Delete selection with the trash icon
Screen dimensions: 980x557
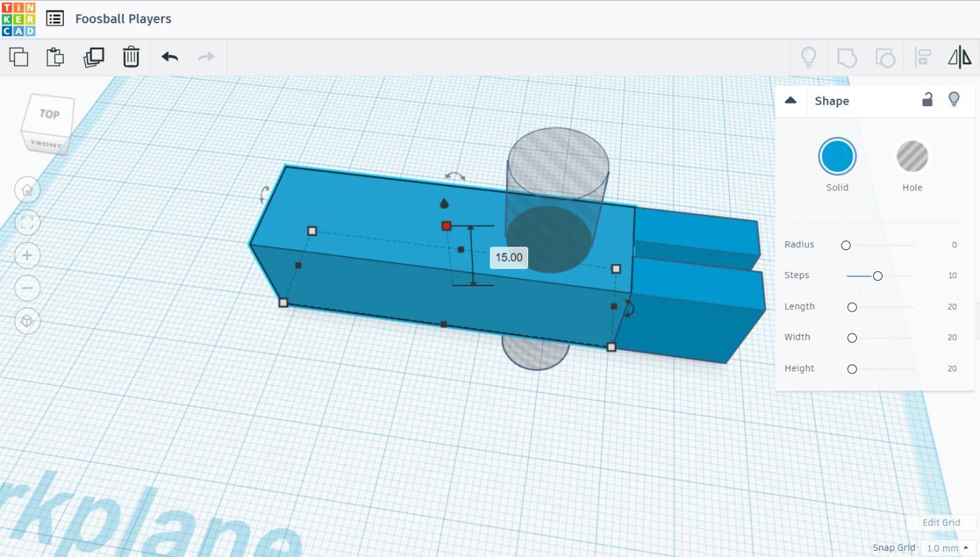[131, 57]
